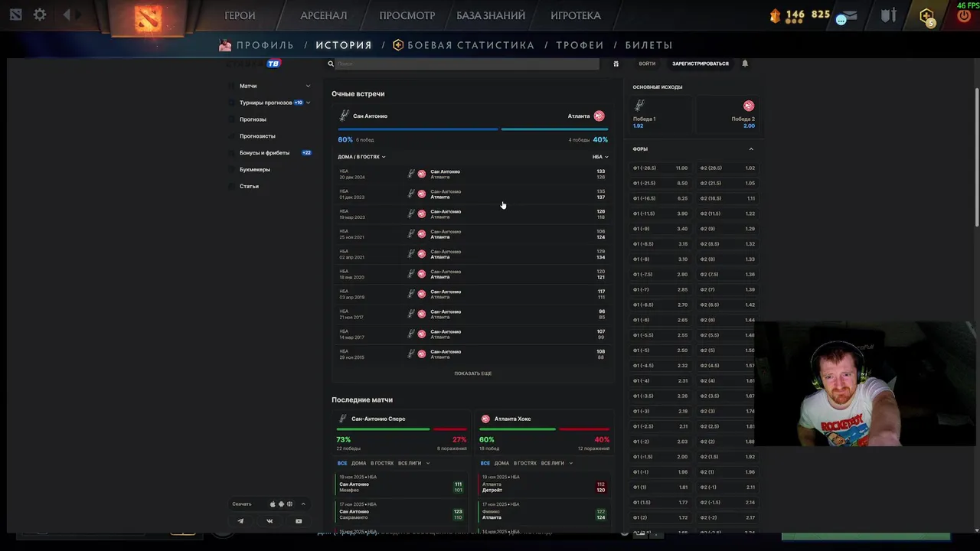Click the web globe download icon
Image resolution: width=980 pixels, height=551 pixels.
[x=289, y=504]
